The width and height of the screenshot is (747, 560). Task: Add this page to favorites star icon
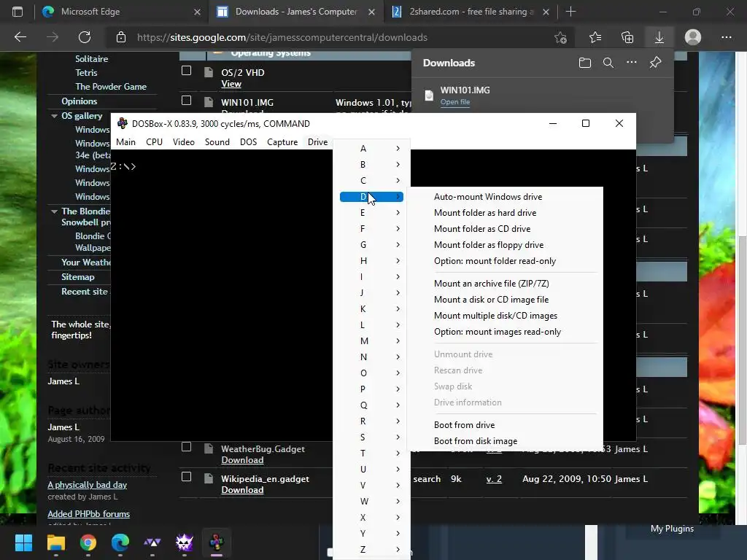pyautogui.click(x=561, y=37)
